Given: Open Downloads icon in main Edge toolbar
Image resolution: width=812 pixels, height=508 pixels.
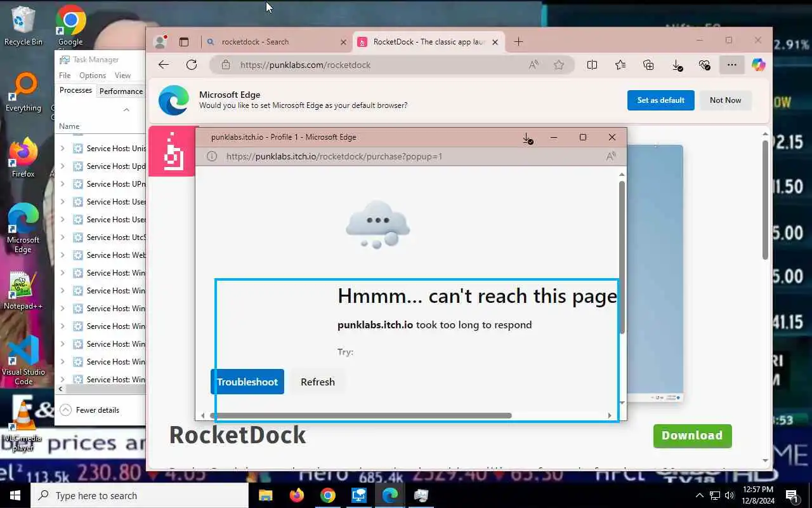Looking at the screenshot, I should pyautogui.click(x=677, y=65).
